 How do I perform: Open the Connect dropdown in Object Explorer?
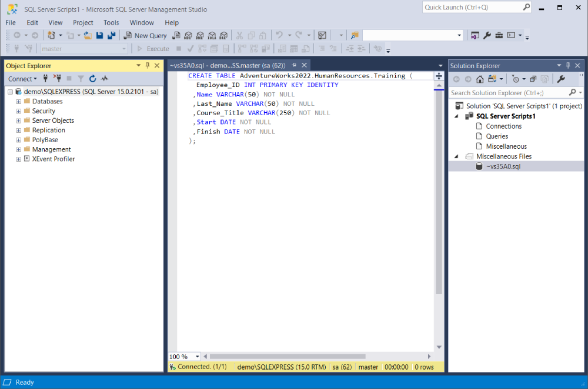click(22, 79)
